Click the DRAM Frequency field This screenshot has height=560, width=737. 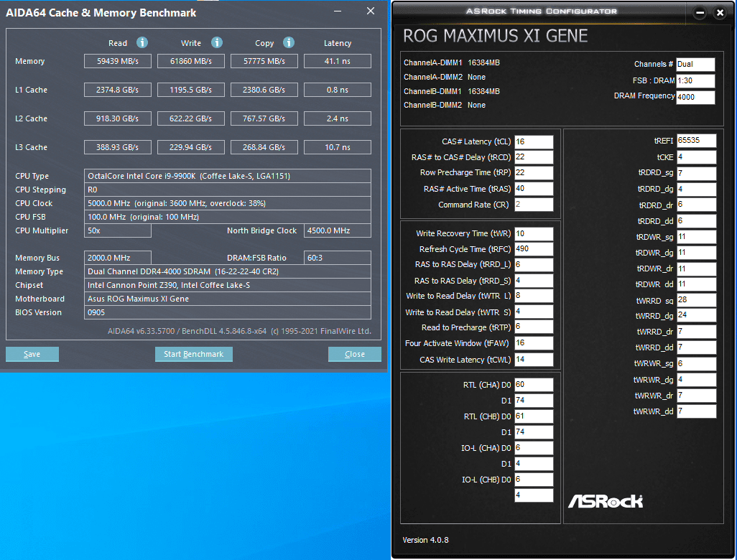pos(695,97)
